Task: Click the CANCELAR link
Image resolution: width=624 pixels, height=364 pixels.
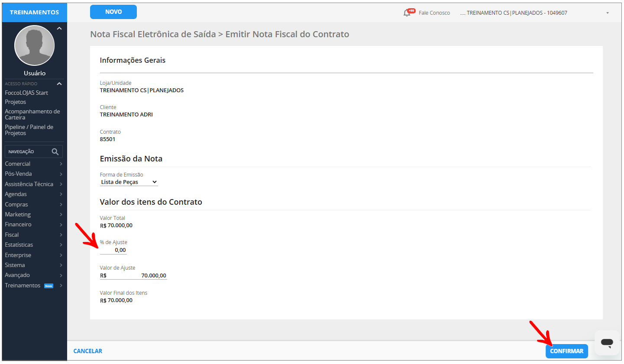Action: [88, 351]
